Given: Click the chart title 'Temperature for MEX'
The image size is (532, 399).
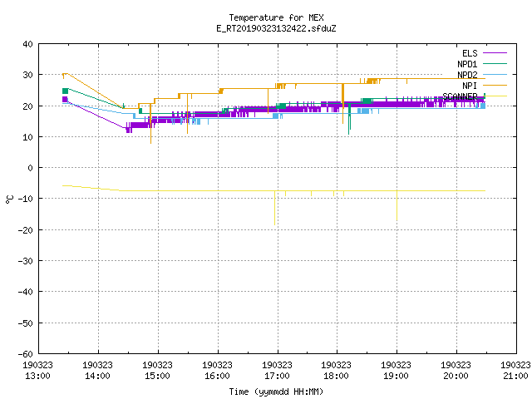Looking at the screenshot, I should click(x=276, y=17).
